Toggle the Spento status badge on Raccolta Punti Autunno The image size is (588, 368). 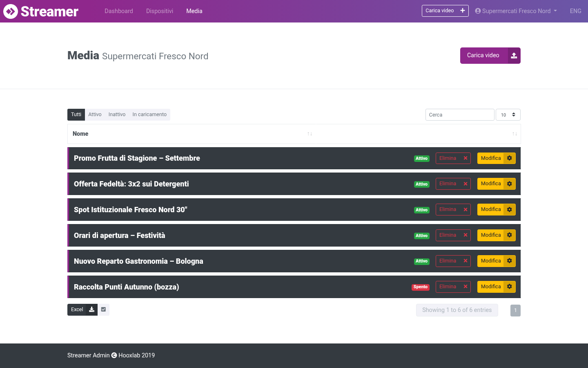[x=421, y=287]
